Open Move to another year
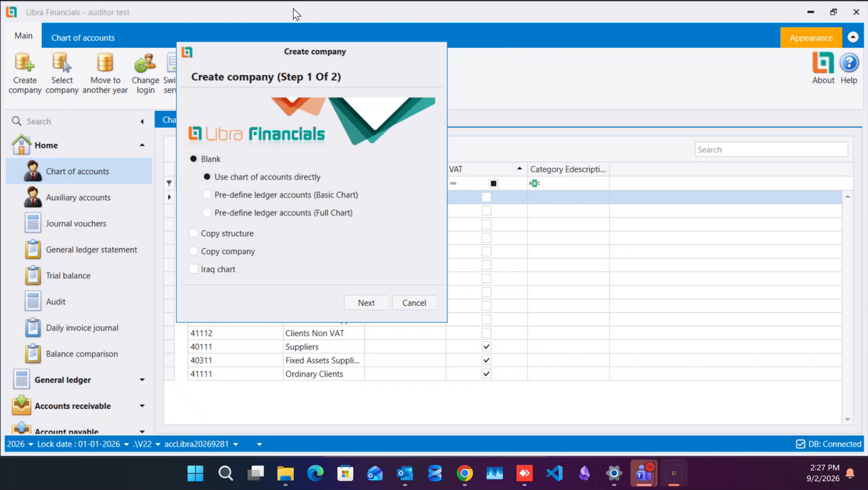 pos(105,73)
